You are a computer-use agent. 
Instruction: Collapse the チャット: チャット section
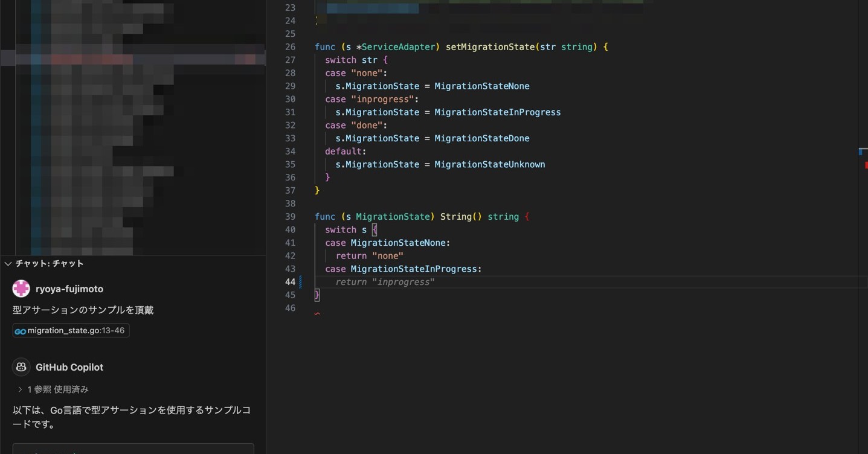click(x=8, y=264)
